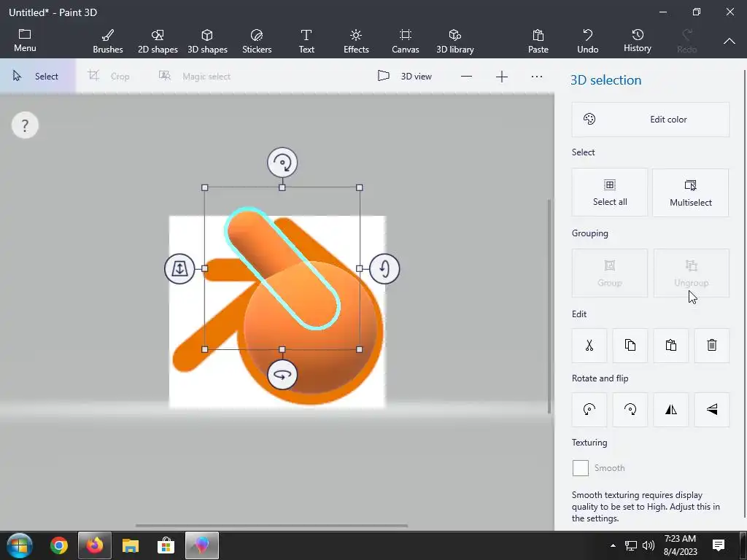Image resolution: width=747 pixels, height=560 pixels.
Task: Open the help question mark button
Action: [x=25, y=125]
